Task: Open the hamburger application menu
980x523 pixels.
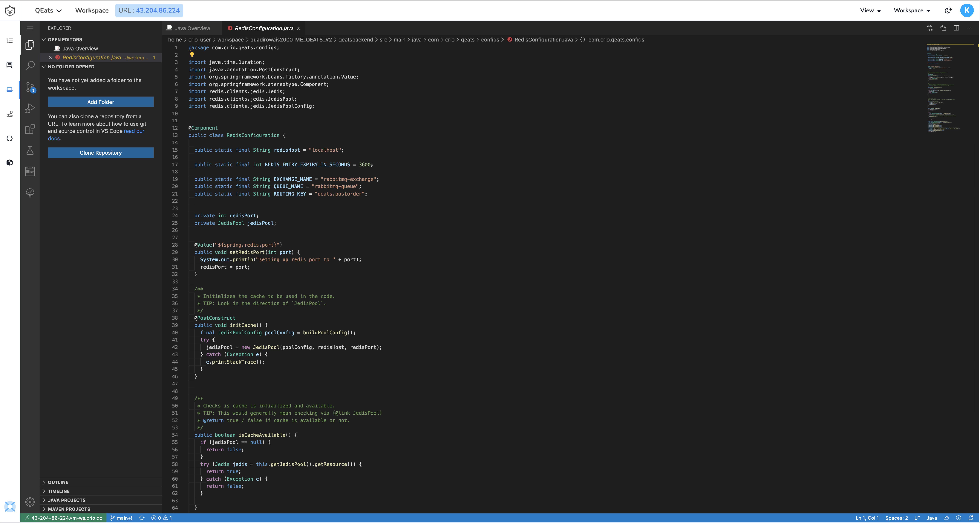Action: click(30, 28)
